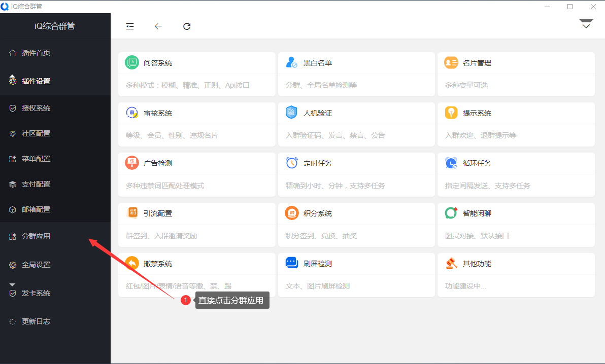605x364 pixels.
Task: Click description 文本、图片刷屏检测
Action: 318,286
